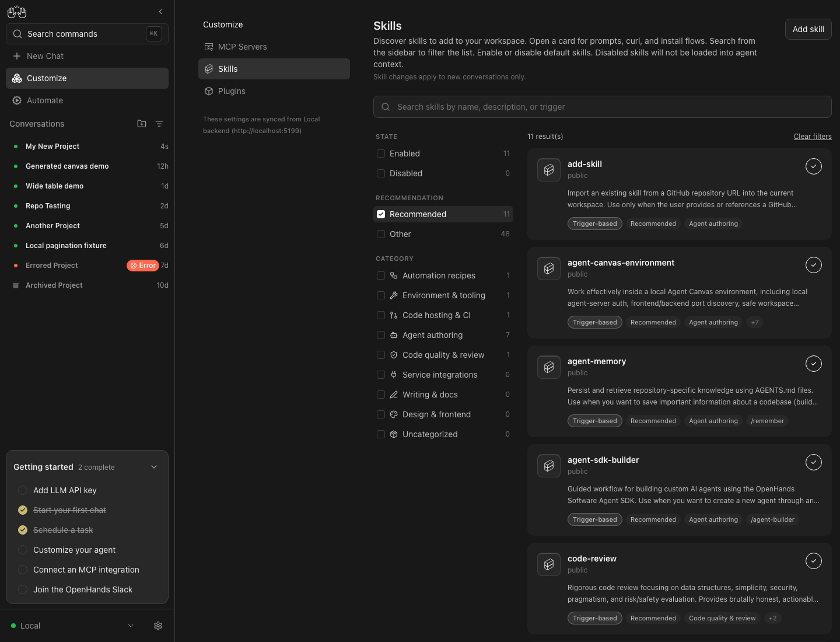Focus the Search commands field
The height and width of the screenshot is (642, 840).
(87, 34)
